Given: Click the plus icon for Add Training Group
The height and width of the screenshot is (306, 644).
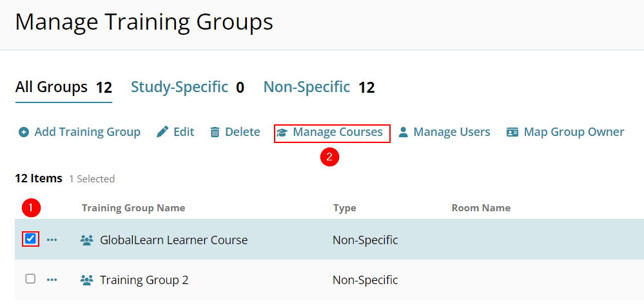Looking at the screenshot, I should tap(24, 133).
